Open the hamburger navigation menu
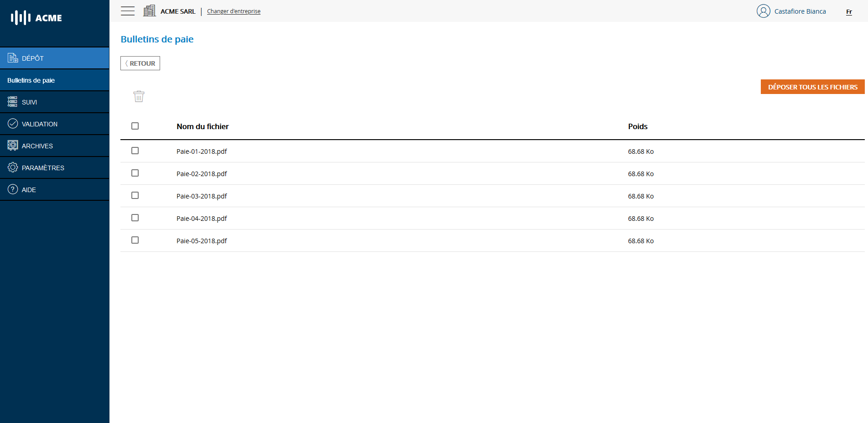The height and width of the screenshot is (423, 868). pyautogui.click(x=127, y=11)
